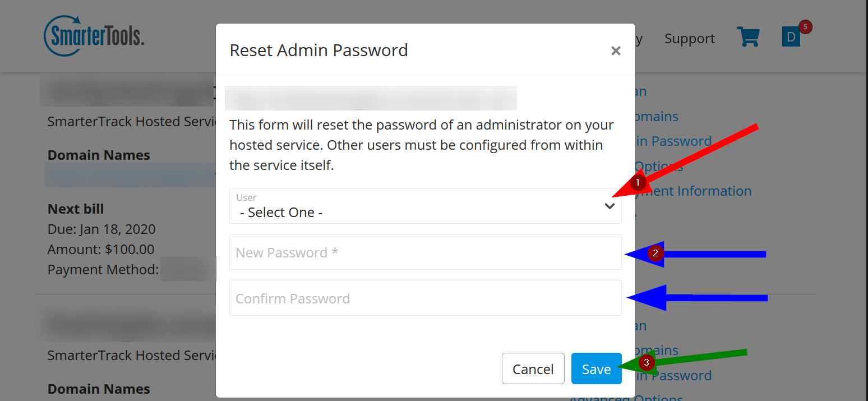Click the SmarterTools logo
Viewport: 868px width, 401px height.
point(94,36)
